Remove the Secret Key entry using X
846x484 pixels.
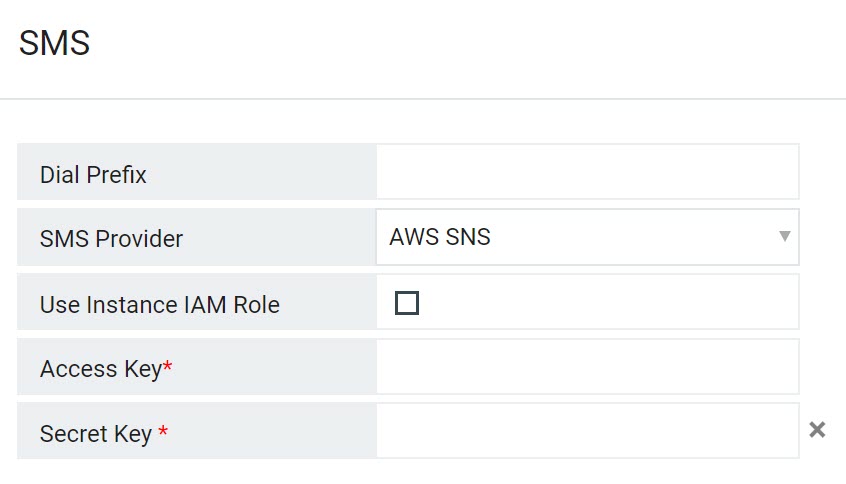(x=817, y=430)
